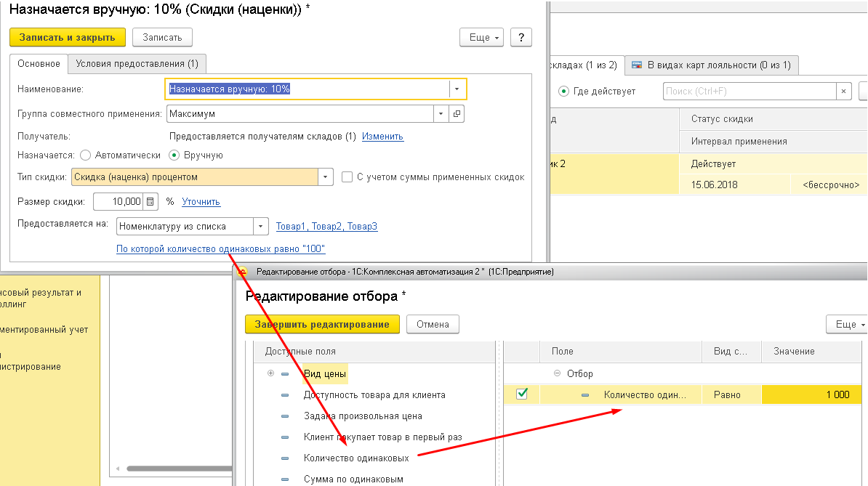Clear the search field with the x icon
The height and width of the screenshot is (486, 868).
(843, 92)
